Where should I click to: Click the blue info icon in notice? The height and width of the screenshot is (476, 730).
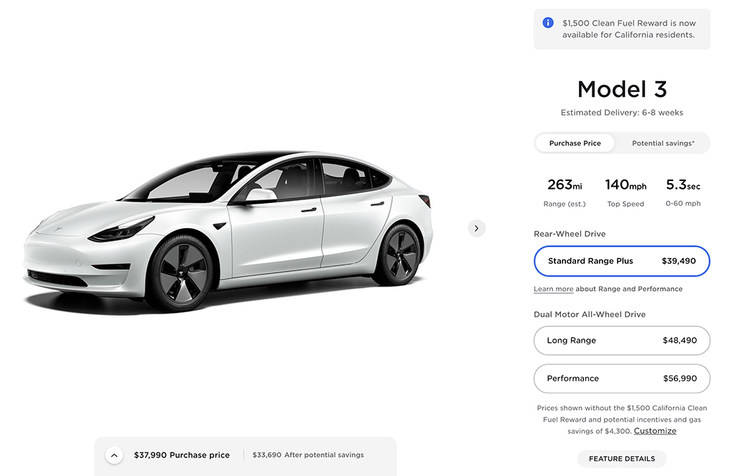548,23
